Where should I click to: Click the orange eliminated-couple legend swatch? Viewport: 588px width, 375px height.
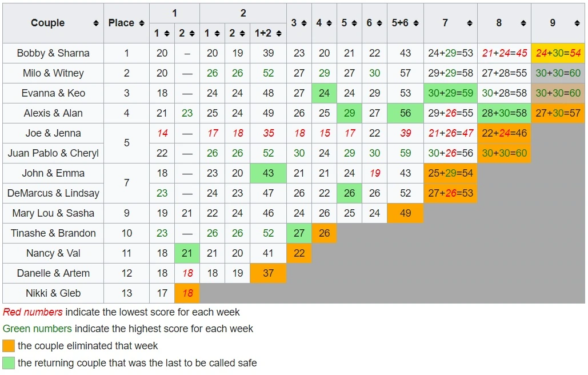(x=9, y=346)
